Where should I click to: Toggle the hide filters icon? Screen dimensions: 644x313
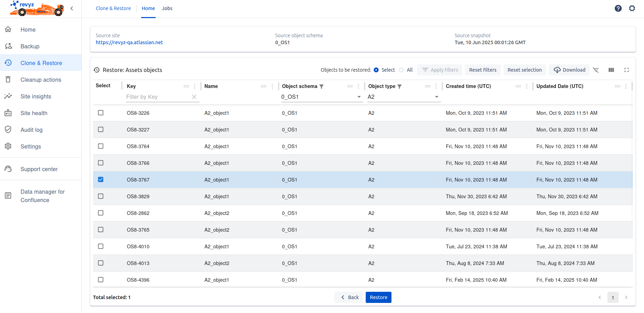point(596,70)
